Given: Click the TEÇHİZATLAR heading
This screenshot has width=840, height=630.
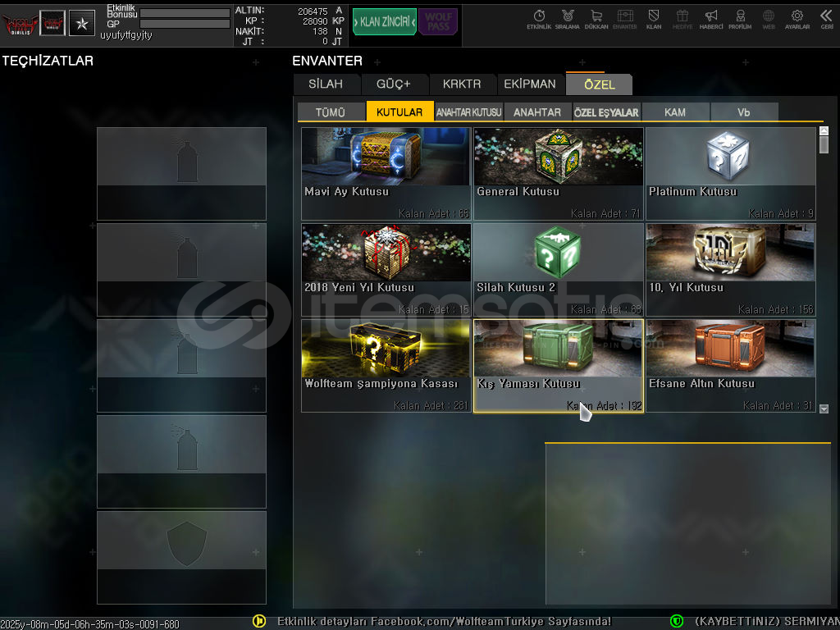Looking at the screenshot, I should click(48, 61).
